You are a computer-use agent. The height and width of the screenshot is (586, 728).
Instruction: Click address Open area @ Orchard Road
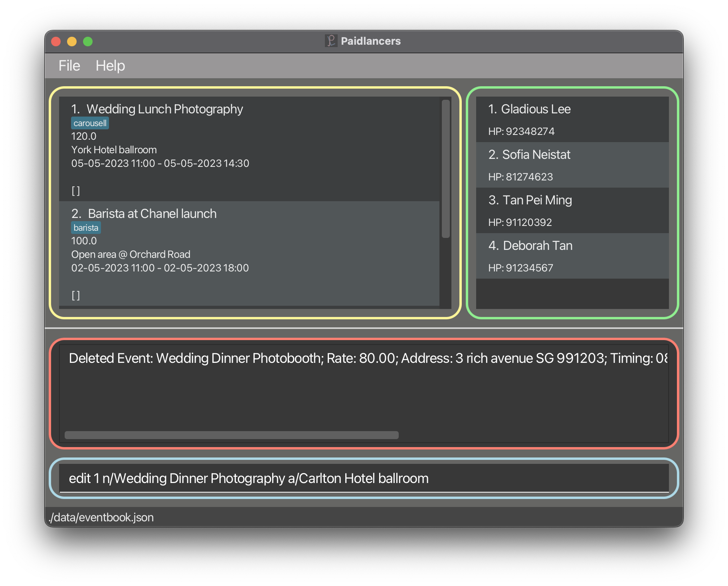click(131, 254)
